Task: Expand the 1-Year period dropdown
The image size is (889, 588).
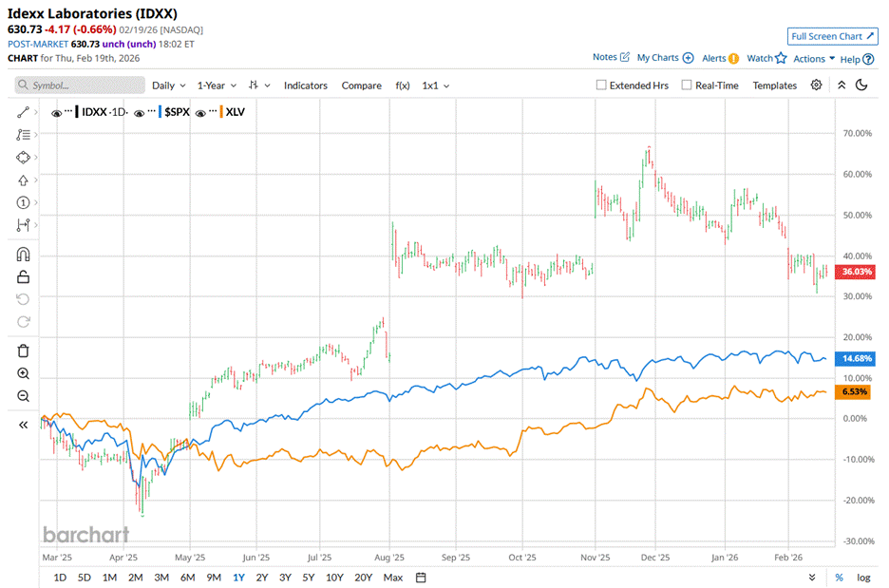Action: [x=218, y=85]
